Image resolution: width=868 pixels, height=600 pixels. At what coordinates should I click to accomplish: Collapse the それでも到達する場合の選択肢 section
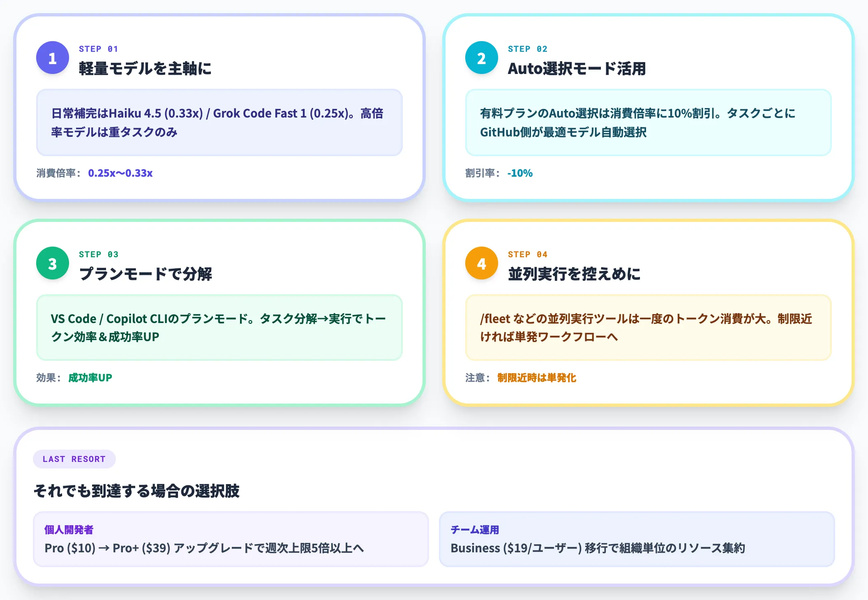pos(137,490)
